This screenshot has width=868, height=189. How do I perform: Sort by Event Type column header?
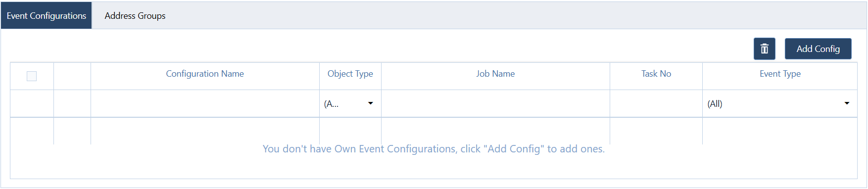[780, 74]
